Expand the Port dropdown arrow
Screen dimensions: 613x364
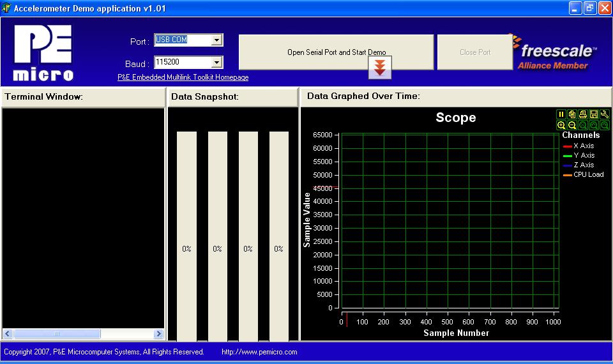(x=217, y=40)
